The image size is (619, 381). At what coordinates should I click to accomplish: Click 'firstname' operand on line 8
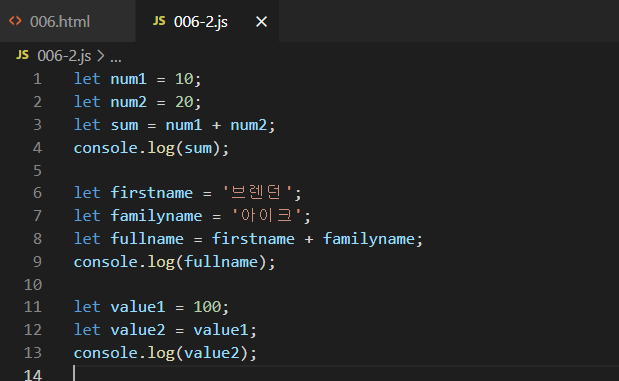(253, 238)
